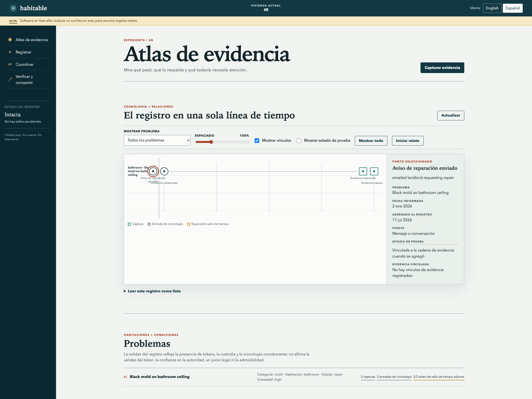Screen dimensions: 532x399
Task: Click 2/2 token de sello de tiempo adjunto
Action: [x=439, y=377]
